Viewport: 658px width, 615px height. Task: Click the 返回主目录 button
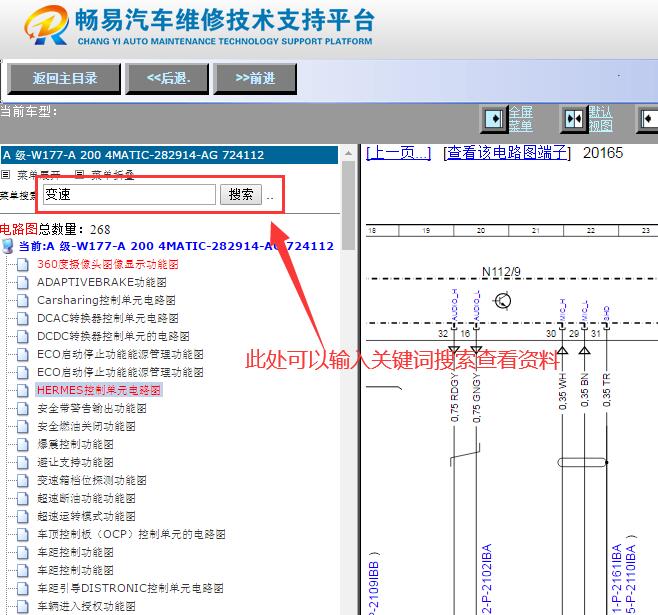(64, 78)
